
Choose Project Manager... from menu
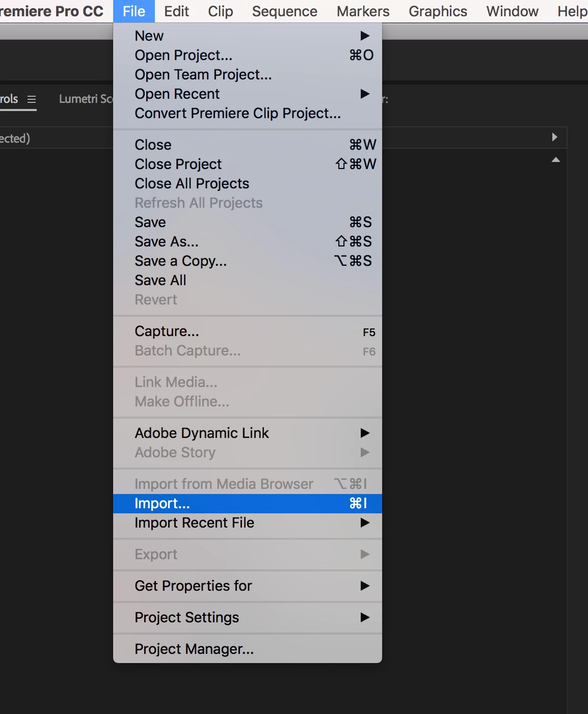pos(194,649)
